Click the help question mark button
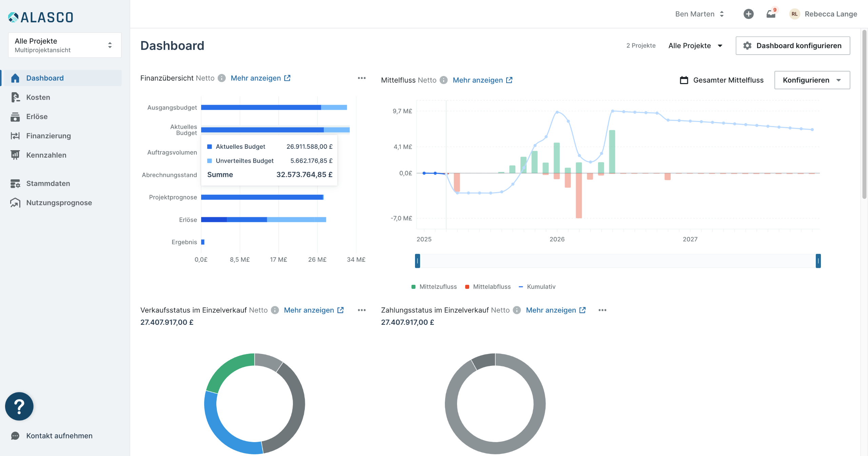868x456 pixels. click(x=19, y=406)
